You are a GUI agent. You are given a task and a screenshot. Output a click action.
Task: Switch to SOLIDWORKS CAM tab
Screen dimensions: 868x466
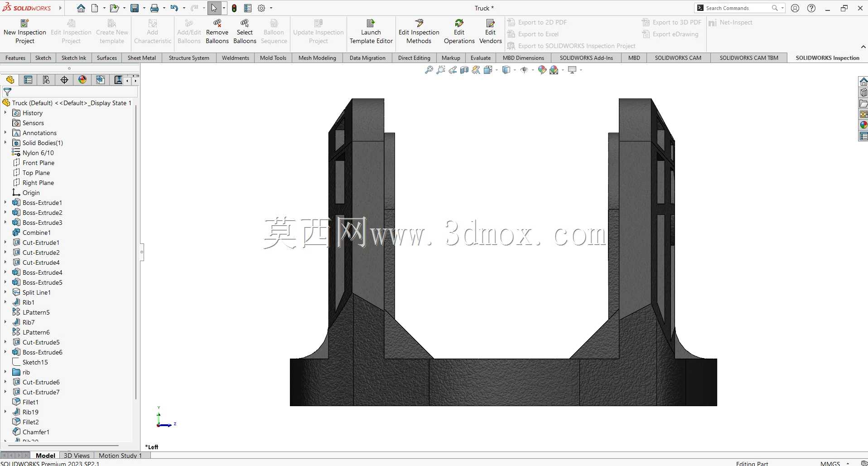pyautogui.click(x=678, y=58)
